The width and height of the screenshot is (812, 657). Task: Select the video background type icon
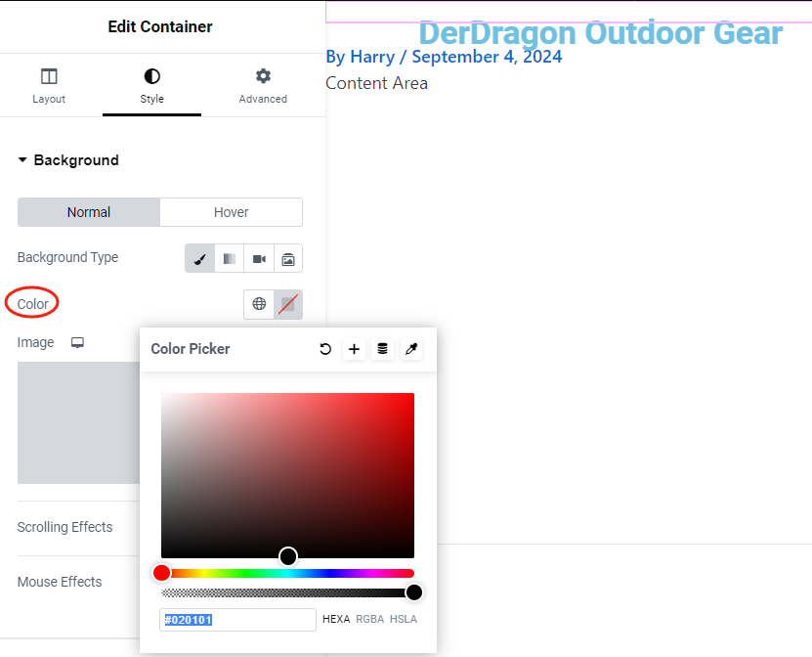click(259, 258)
